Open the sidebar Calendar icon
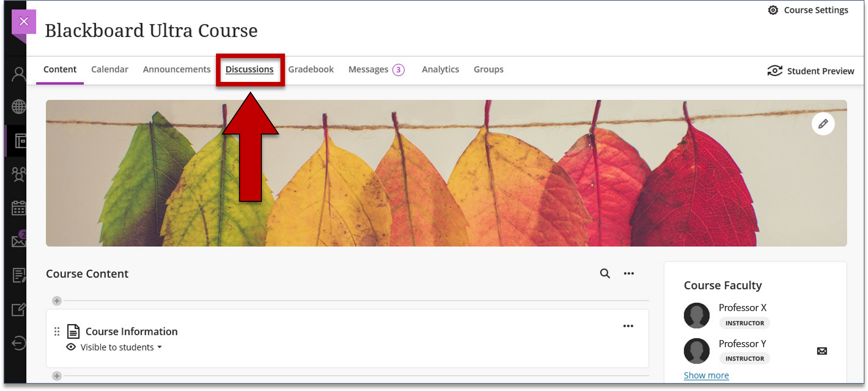Screen dimensions: 868x391 [18, 208]
